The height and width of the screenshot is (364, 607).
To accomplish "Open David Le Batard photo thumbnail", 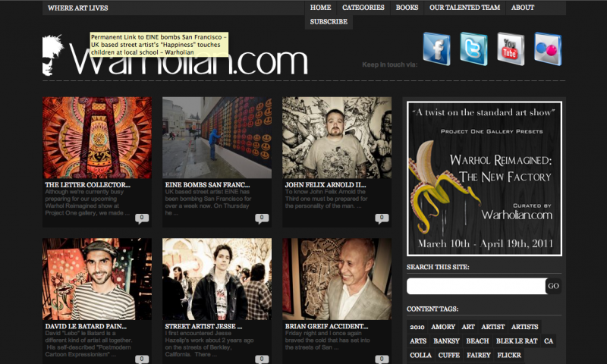I will tap(97, 279).
